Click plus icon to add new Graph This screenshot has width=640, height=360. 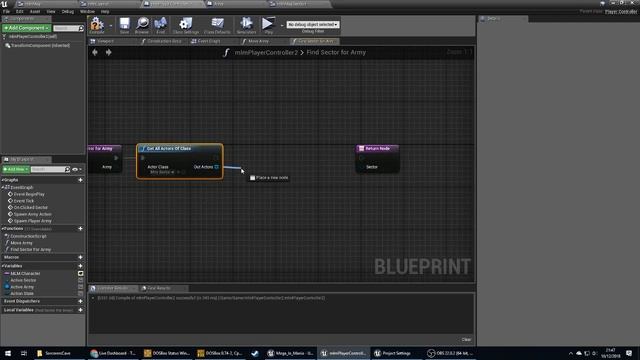point(80,180)
